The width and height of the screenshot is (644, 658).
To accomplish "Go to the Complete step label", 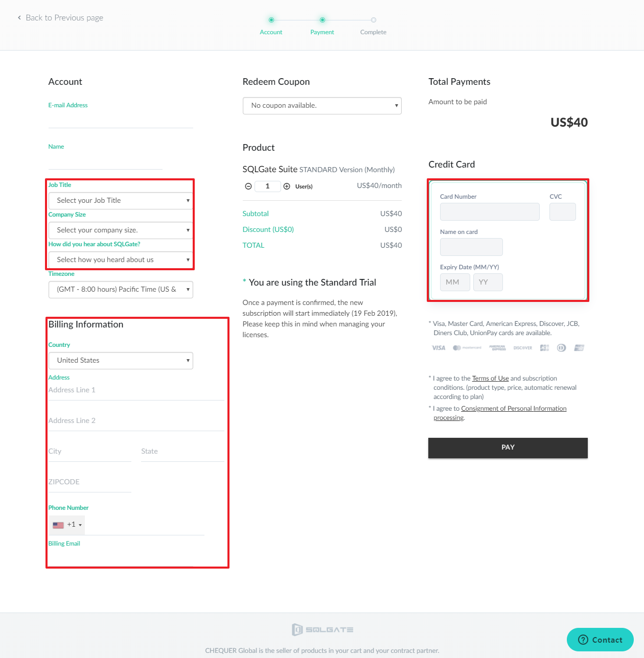I will tap(373, 32).
